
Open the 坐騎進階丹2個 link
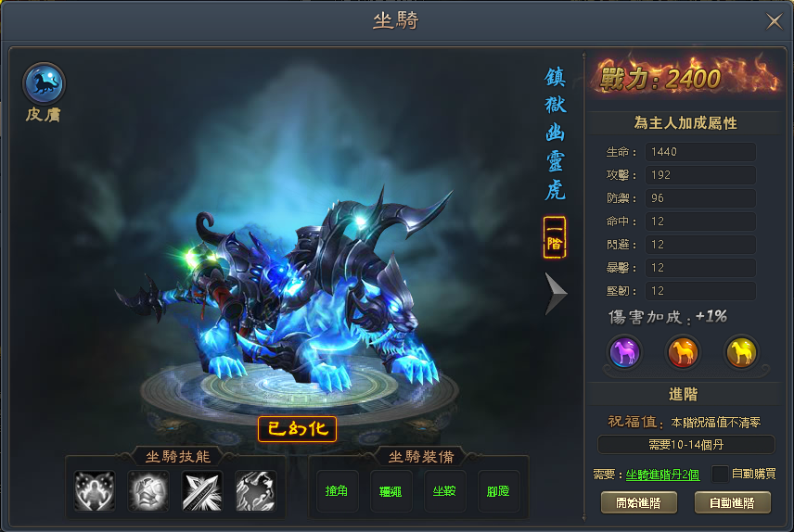(663, 475)
